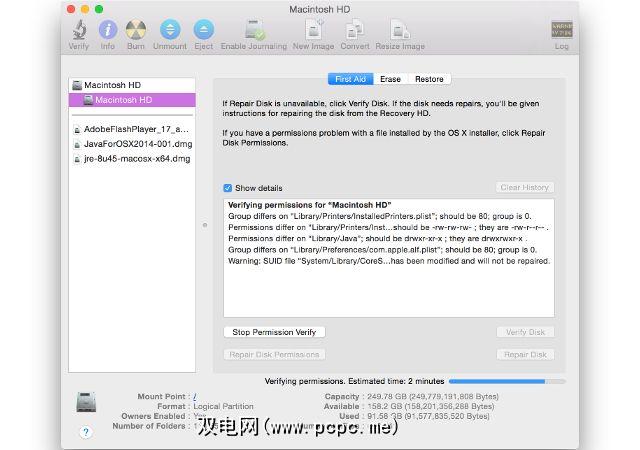Uncheck the Show details checkbox
The height and width of the screenshot is (450, 640).
tap(228, 188)
